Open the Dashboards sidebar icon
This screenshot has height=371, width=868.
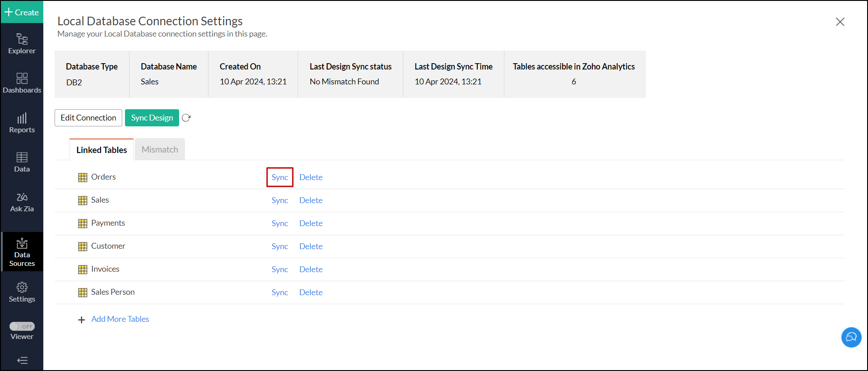(22, 83)
